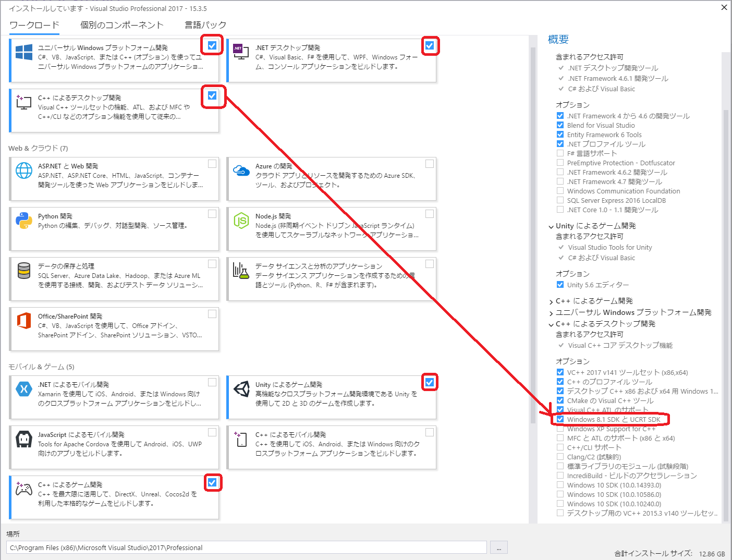Click the Office/SharePoint workload icon
Image resolution: width=732 pixels, height=560 pixels.
24,321
